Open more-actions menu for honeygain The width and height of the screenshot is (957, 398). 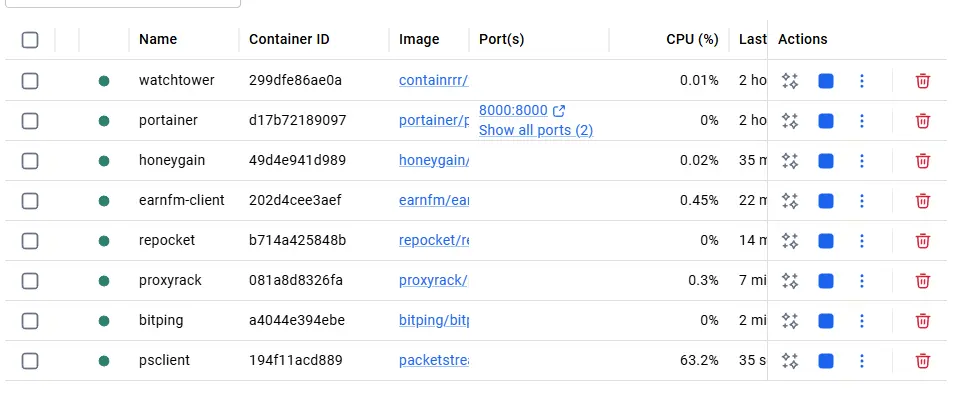coord(862,161)
